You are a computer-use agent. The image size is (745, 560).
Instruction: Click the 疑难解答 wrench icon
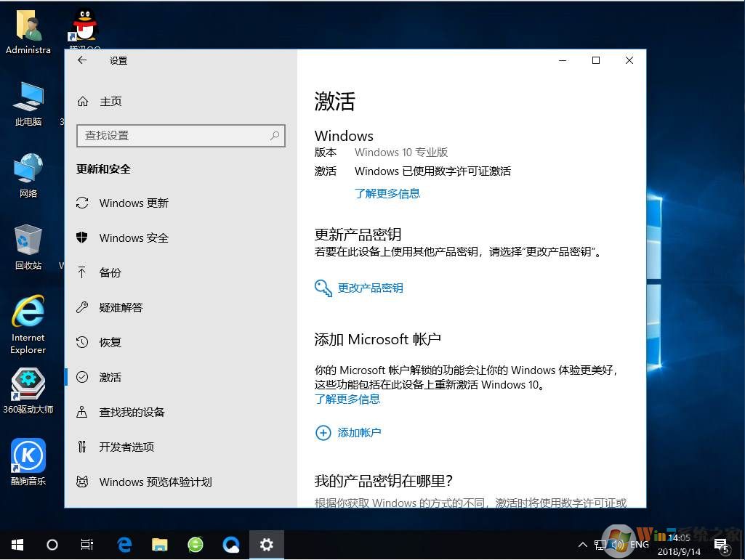(82, 307)
